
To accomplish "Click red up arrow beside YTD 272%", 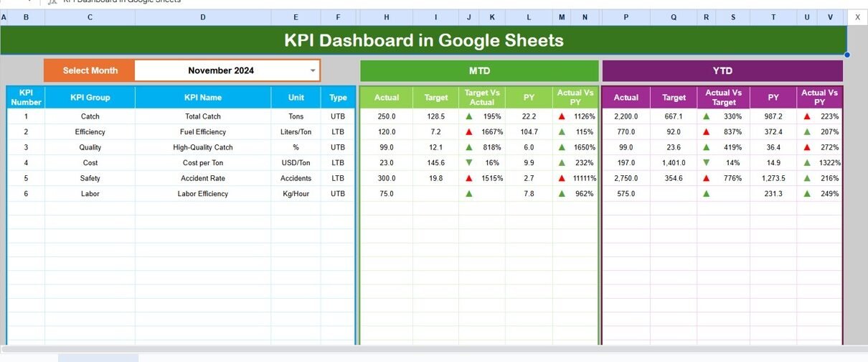I will click(807, 147).
